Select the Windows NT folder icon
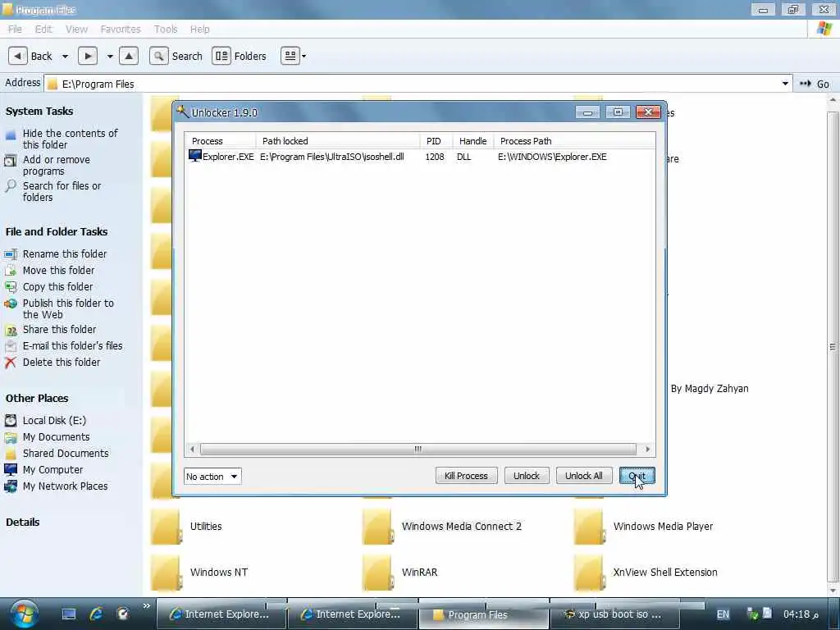Viewport: 840px width, 630px height. [x=166, y=572]
